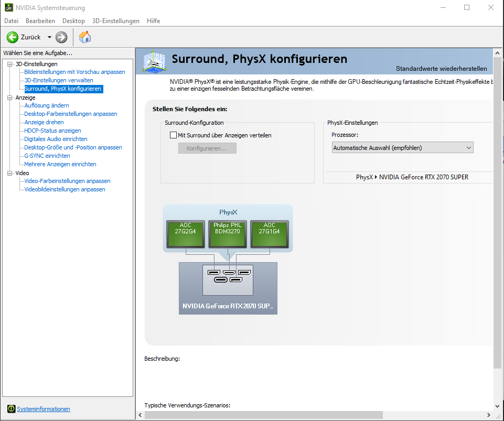Open the Hilfe menu
Screen dimensions: 504x421
(x=153, y=21)
